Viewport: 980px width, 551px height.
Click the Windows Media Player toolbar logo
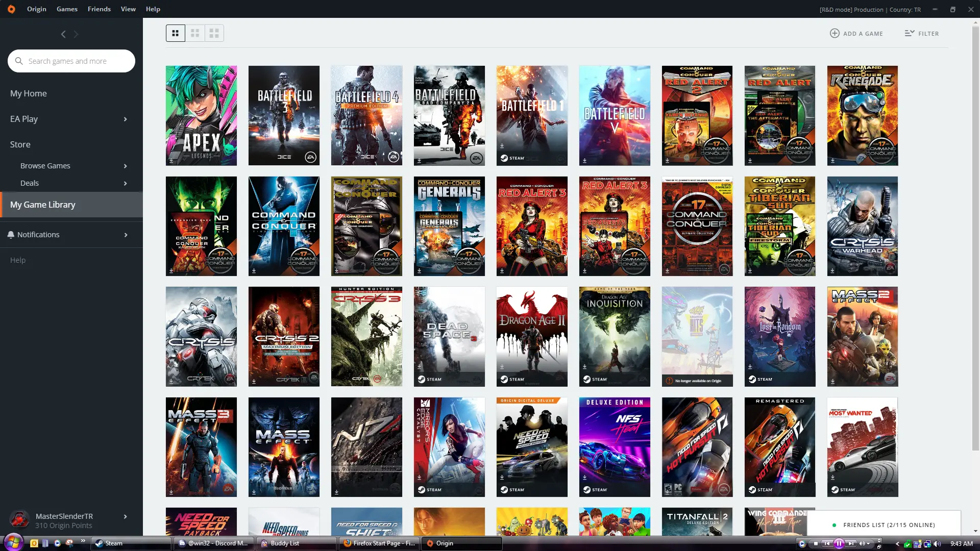click(802, 544)
